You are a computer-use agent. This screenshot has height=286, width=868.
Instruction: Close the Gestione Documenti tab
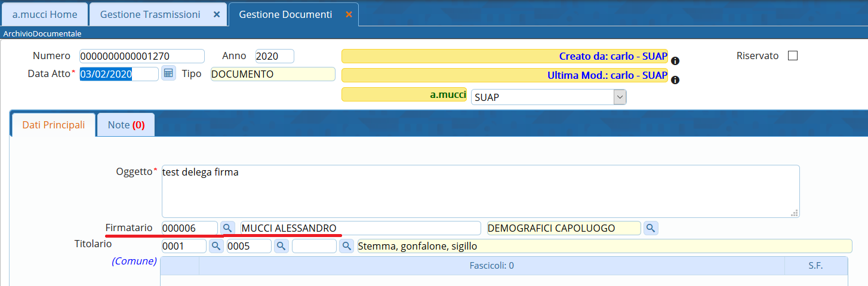pos(349,14)
